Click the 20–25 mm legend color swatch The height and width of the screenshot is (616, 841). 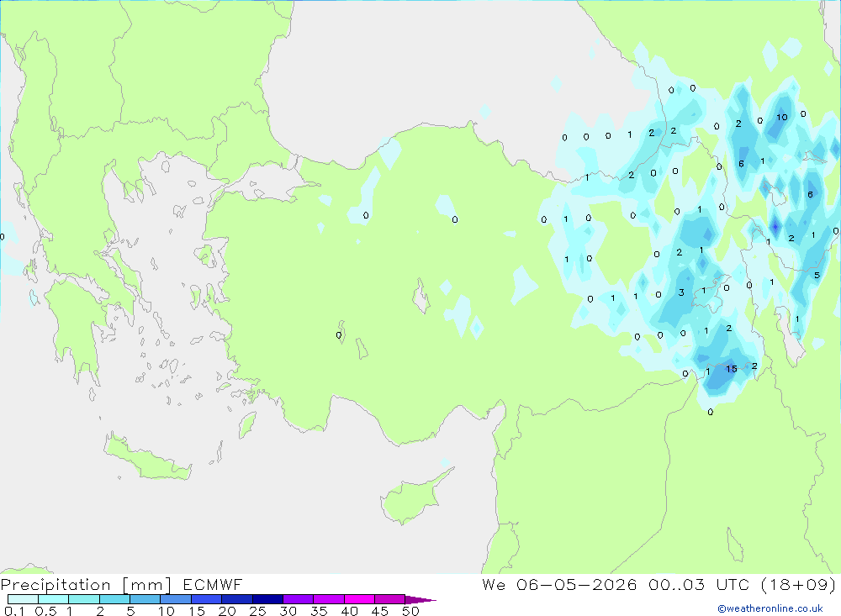tap(237, 599)
